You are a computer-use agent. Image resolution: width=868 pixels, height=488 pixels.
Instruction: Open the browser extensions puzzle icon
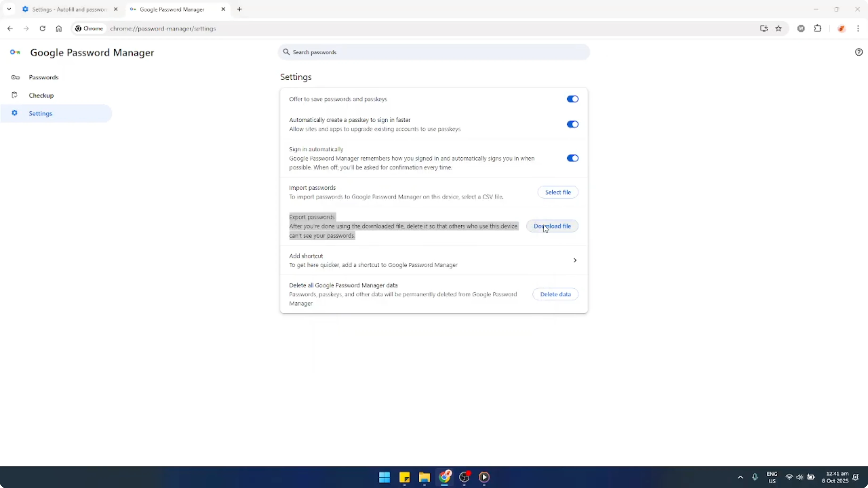(818, 29)
